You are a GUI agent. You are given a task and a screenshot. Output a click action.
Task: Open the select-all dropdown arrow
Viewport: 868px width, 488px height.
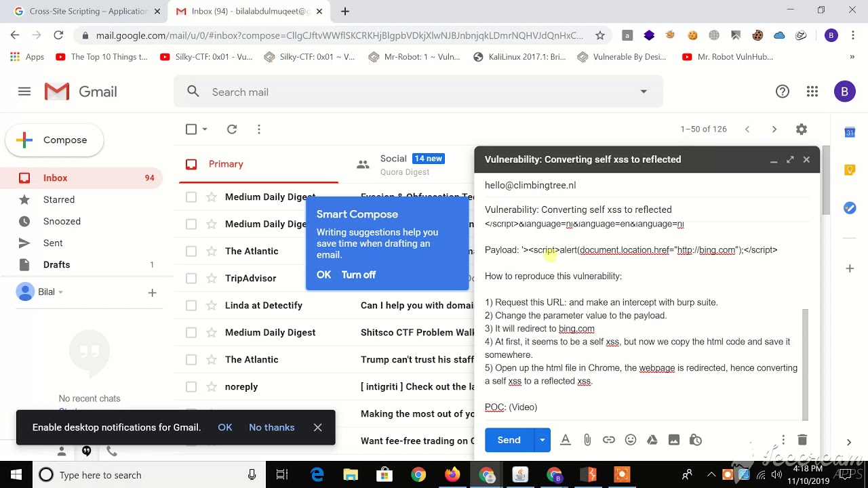pos(204,129)
